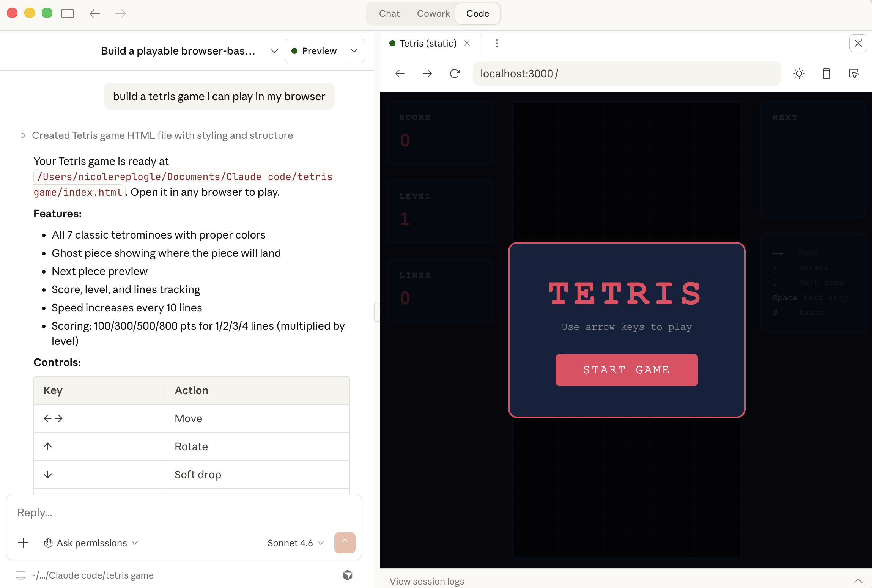Toggle the sidebar panel icon

(68, 14)
